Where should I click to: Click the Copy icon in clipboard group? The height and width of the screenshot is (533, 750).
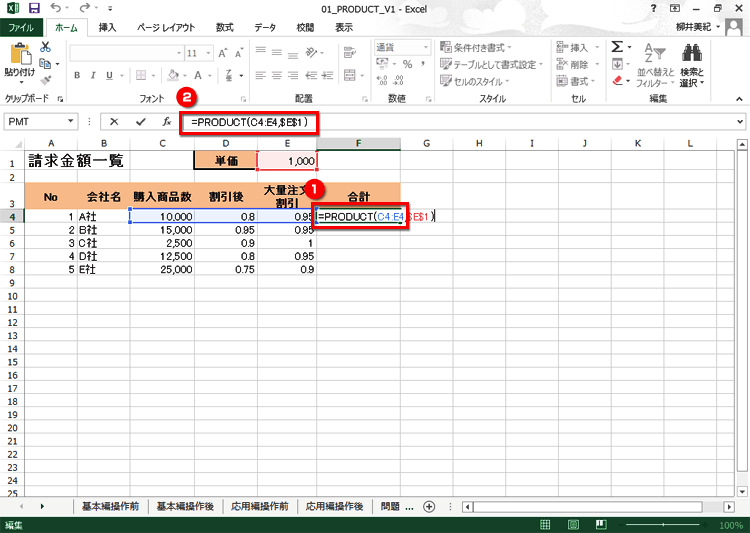45,64
